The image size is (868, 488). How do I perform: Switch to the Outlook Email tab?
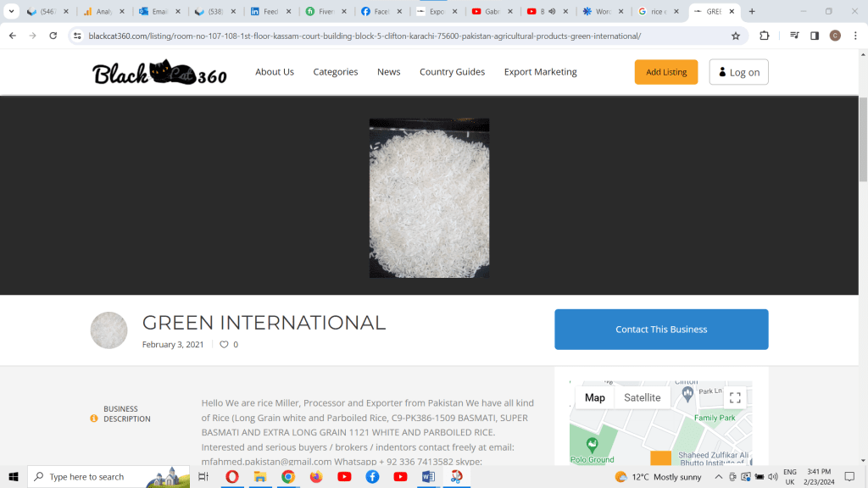(159, 11)
